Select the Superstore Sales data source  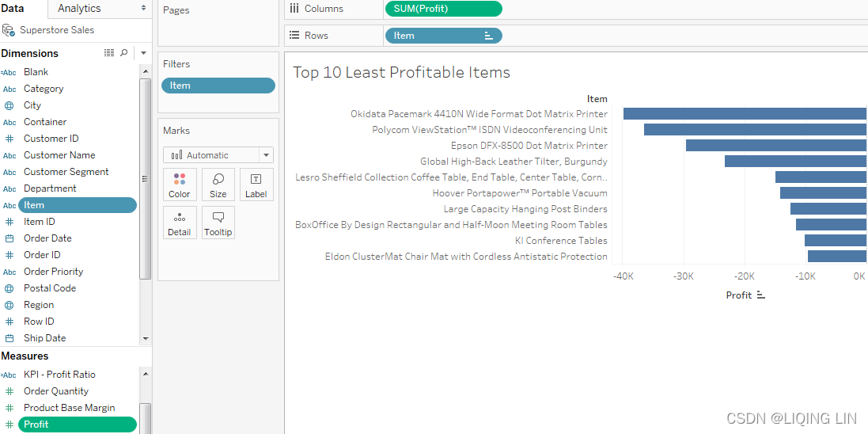point(57,30)
